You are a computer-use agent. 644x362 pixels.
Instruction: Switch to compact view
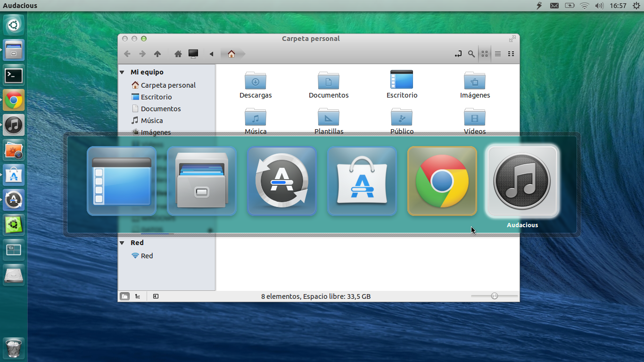point(511,54)
